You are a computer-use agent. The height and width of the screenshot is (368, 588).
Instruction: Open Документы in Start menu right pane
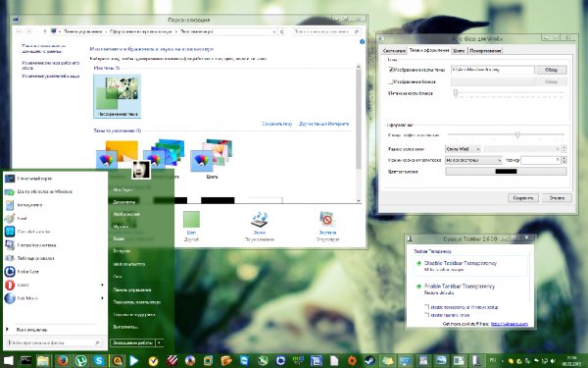(124, 201)
